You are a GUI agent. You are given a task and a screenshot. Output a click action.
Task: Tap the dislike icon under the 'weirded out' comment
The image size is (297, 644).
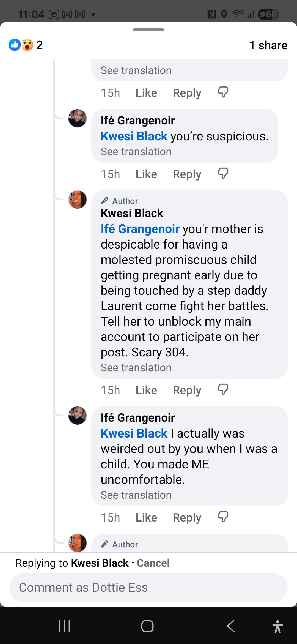pyautogui.click(x=223, y=517)
